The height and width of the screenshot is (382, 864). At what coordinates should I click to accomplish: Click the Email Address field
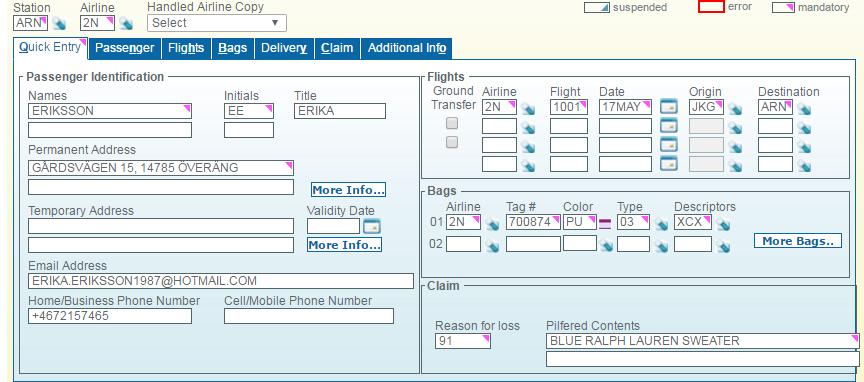pos(221,281)
